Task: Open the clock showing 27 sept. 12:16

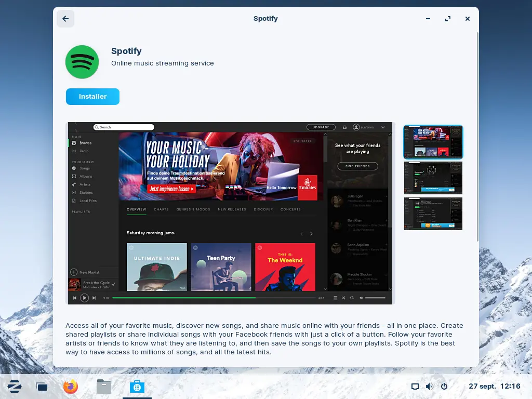Action: (494, 387)
